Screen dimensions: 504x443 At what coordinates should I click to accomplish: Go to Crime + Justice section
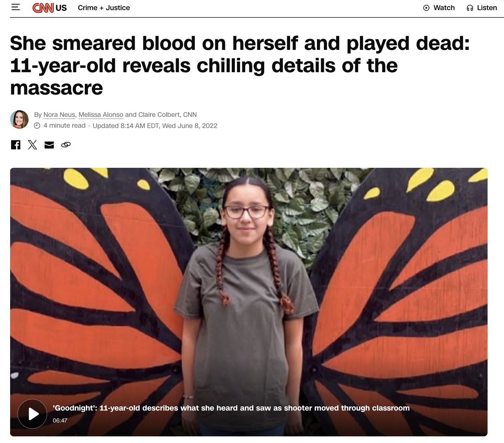pos(104,8)
